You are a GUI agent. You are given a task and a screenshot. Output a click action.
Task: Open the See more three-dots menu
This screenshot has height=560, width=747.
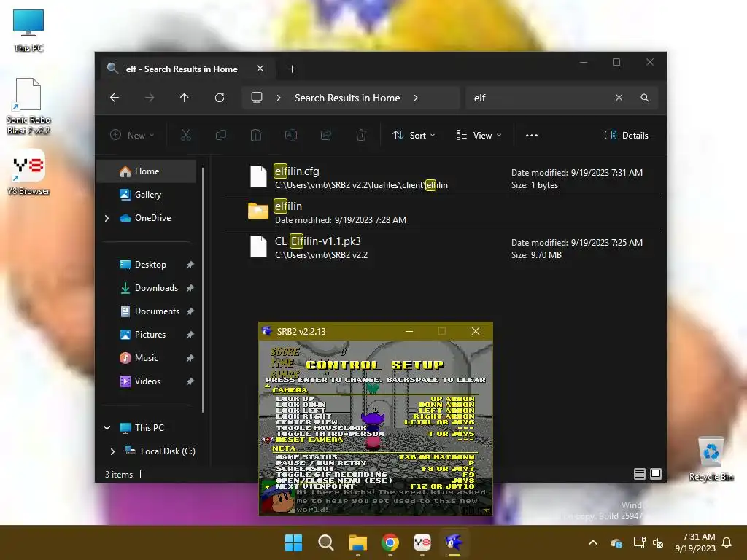[532, 135]
